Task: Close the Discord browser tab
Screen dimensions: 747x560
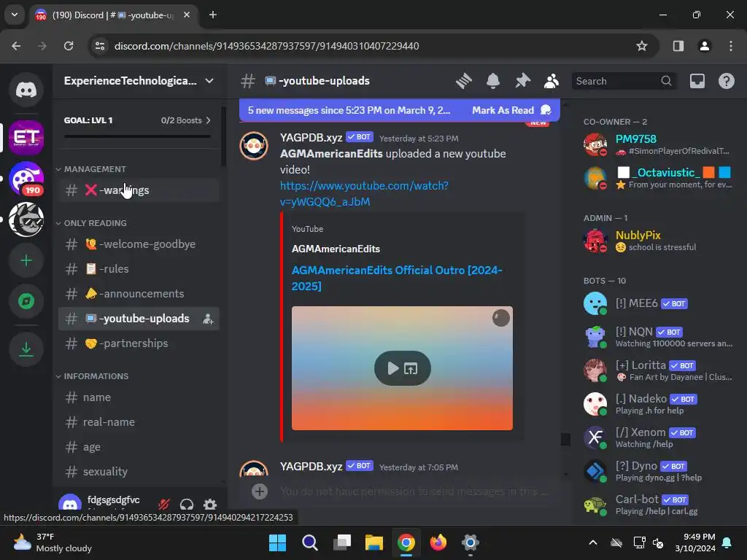Action: [x=187, y=15]
